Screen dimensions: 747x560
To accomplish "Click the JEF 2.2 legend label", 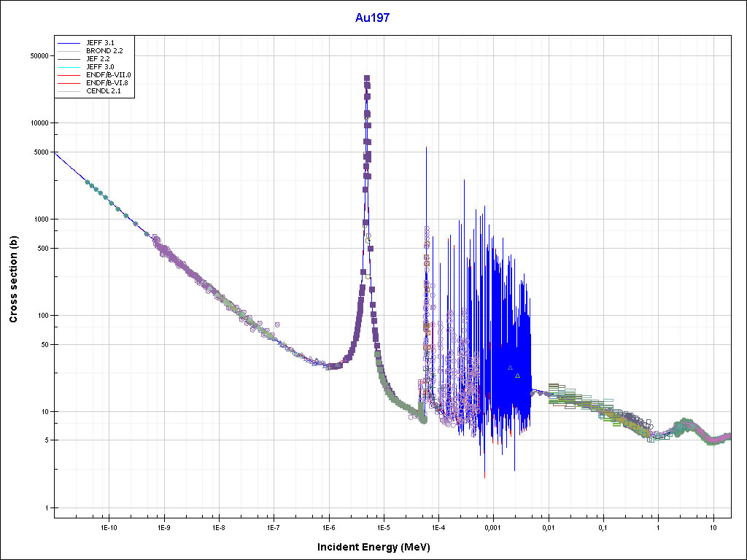I will coord(98,58).
